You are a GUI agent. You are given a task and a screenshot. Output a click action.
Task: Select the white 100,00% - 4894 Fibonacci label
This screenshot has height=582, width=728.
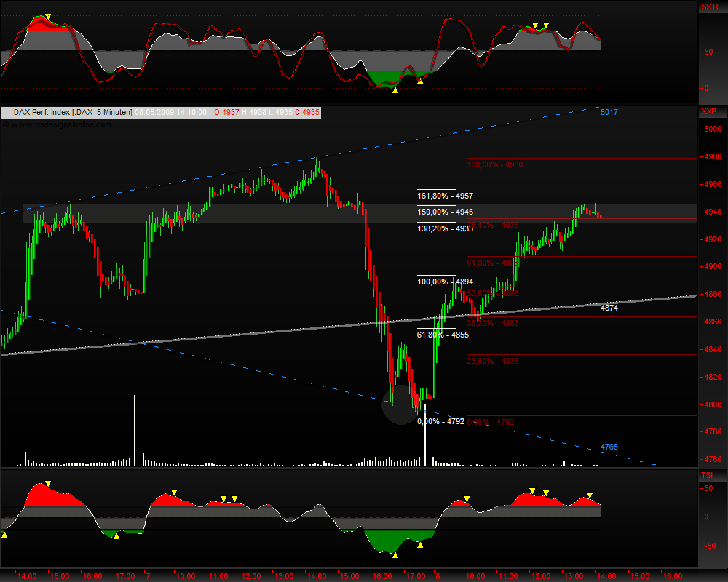[x=445, y=282]
